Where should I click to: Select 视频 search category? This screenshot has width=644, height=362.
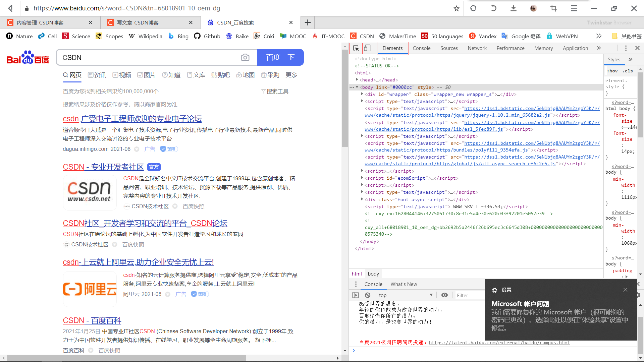click(x=122, y=75)
